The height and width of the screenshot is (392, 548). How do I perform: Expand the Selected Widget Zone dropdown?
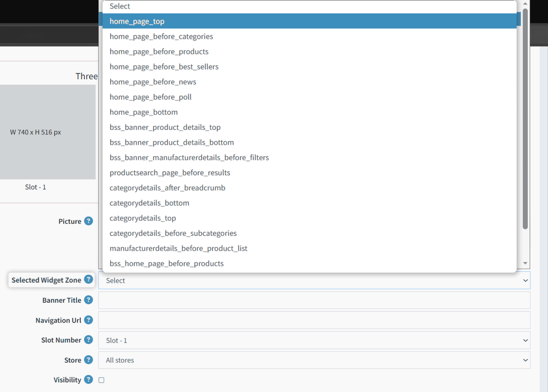314,280
